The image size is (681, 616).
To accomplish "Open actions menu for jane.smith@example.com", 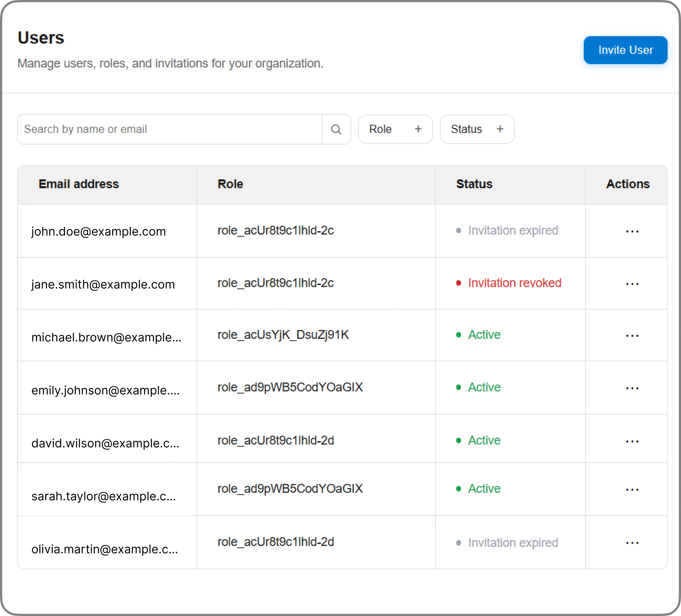I will pyautogui.click(x=632, y=284).
